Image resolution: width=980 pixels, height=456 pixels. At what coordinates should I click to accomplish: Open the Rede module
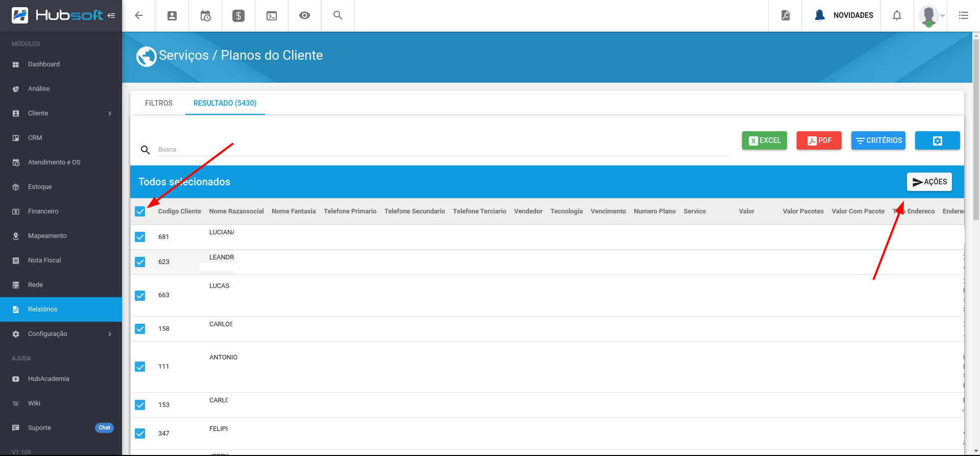pyautogui.click(x=61, y=285)
